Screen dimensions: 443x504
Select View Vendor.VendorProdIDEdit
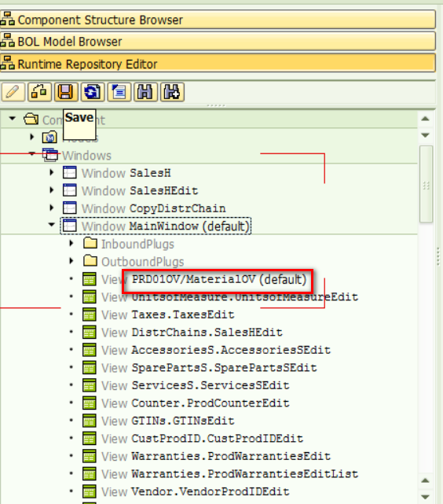(x=196, y=491)
